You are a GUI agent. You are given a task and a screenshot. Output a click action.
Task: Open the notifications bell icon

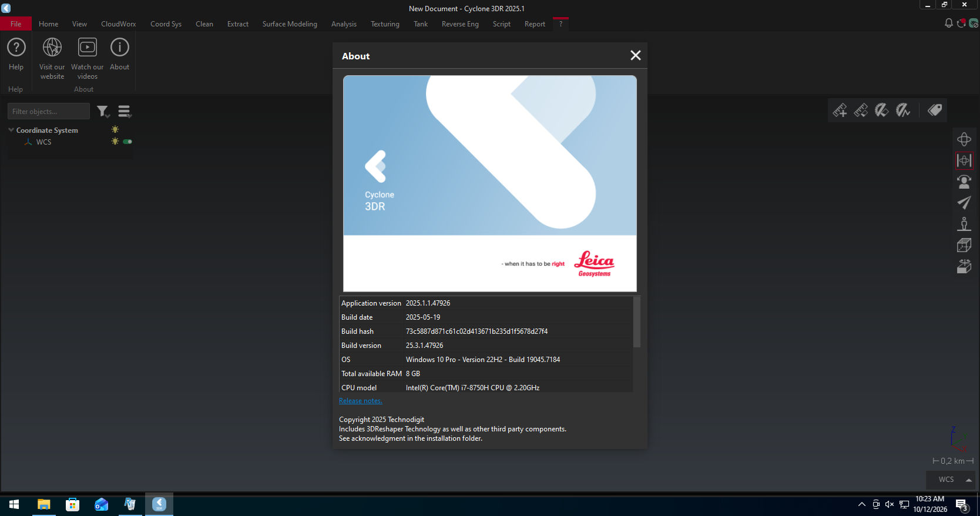pyautogui.click(x=949, y=23)
